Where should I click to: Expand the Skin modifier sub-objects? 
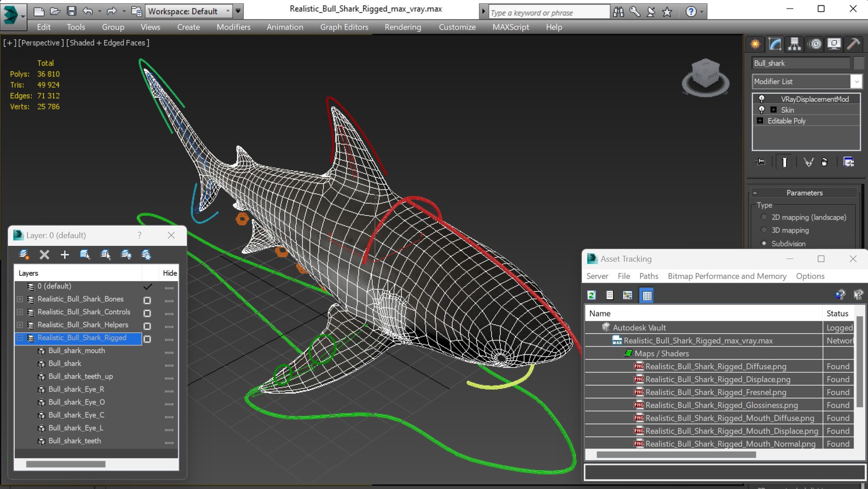coord(773,110)
